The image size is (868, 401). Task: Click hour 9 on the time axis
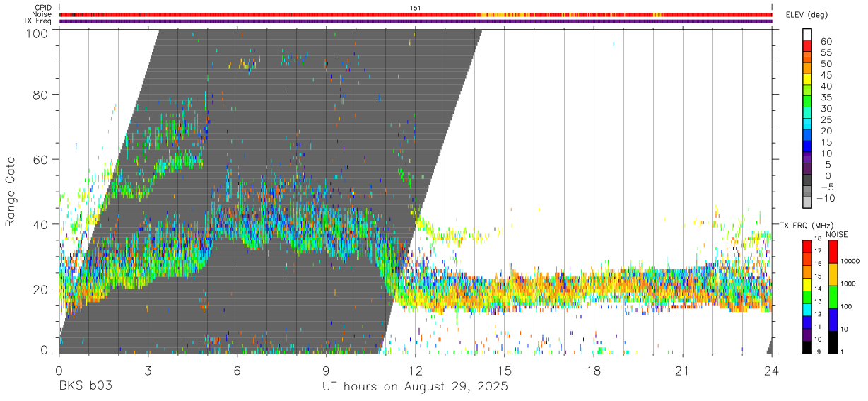[x=326, y=371]
